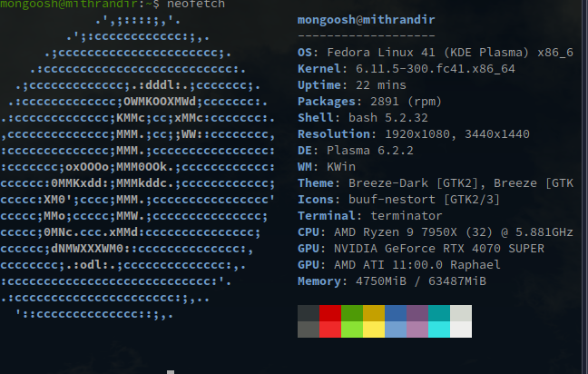
Task: Click the dark red color block in top row
Action: pos(330,313)
